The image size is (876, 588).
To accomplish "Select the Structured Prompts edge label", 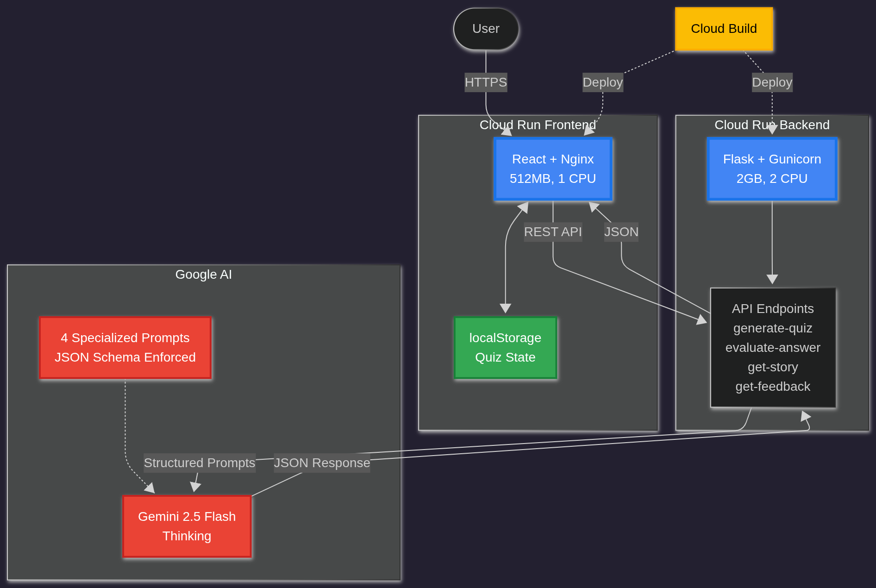I will [x=200, y=463].
